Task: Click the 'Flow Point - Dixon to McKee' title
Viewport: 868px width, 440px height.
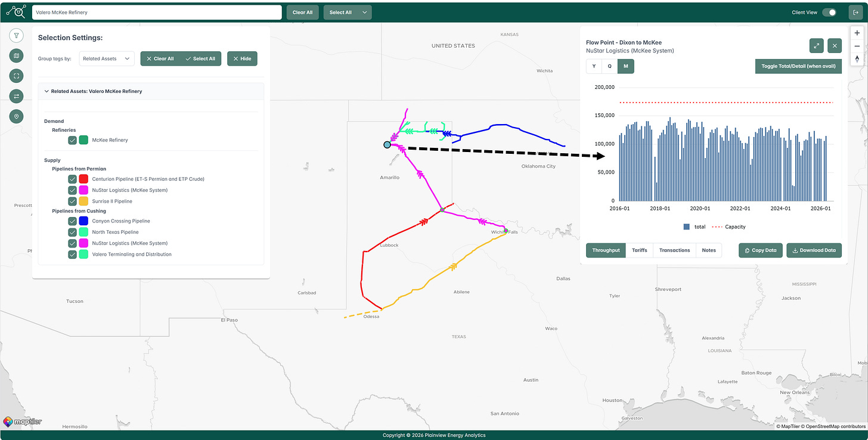Action: point(624,43)
